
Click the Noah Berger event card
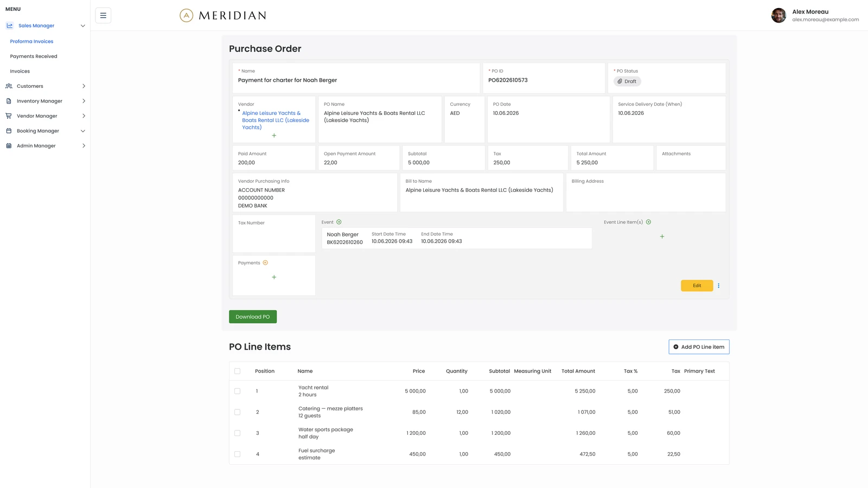pyautogui.click(x=457, y=238)
